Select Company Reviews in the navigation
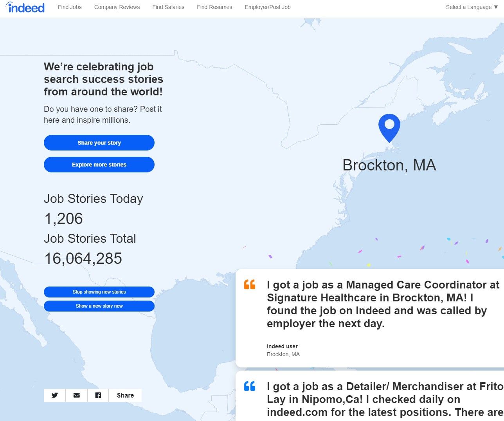This screenshot has height=421, width=504. 117,7
